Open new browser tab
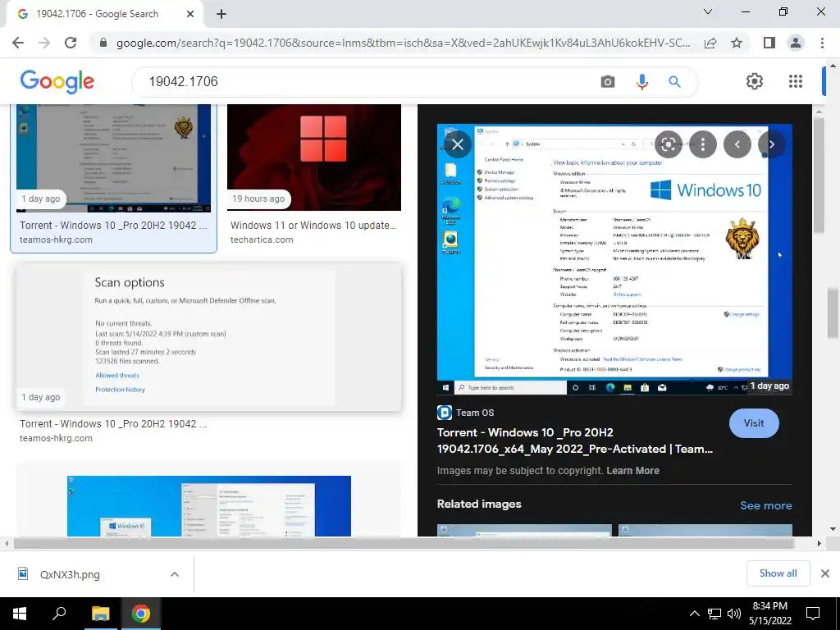 [221, 14]
